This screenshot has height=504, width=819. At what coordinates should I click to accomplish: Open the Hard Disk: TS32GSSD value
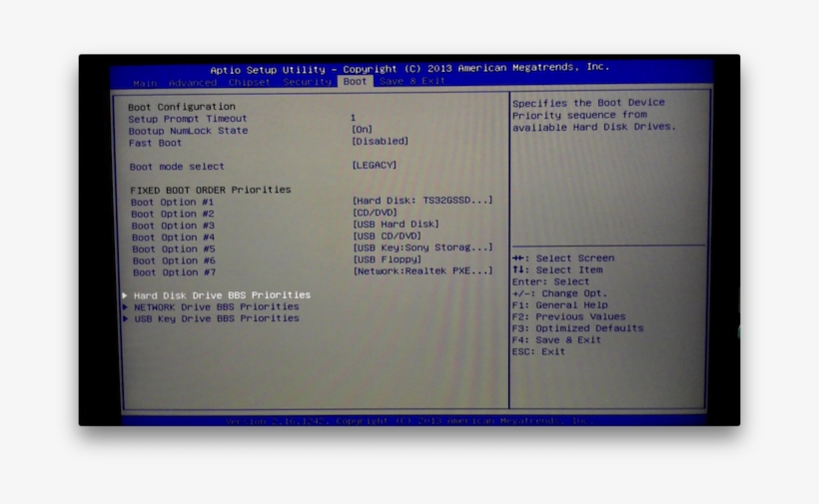422,200
